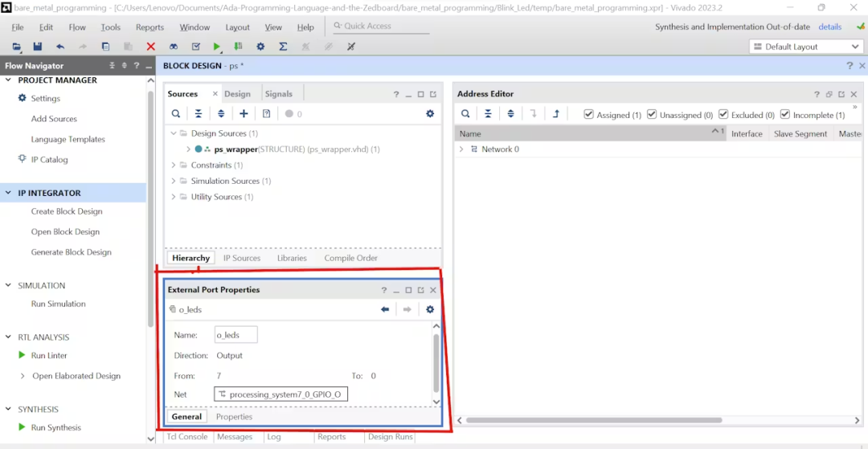
Task: Open the Sources panel settings gear
Action: click(x=430, y=114)
